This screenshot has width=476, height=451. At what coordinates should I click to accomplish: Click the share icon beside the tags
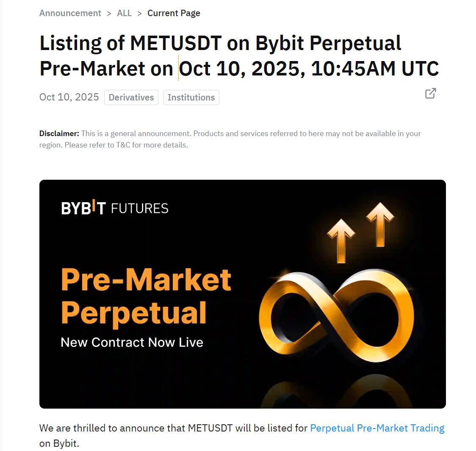[430, 93]
